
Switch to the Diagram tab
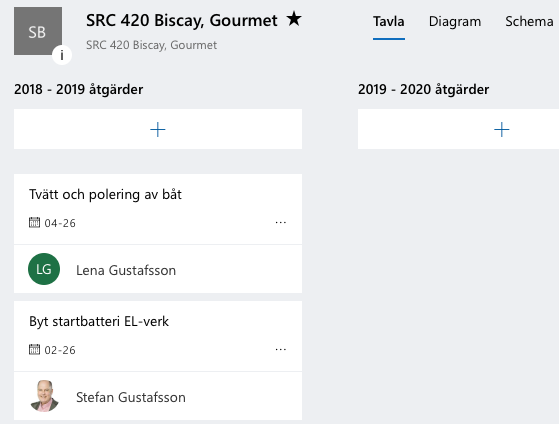click(455, 21)
